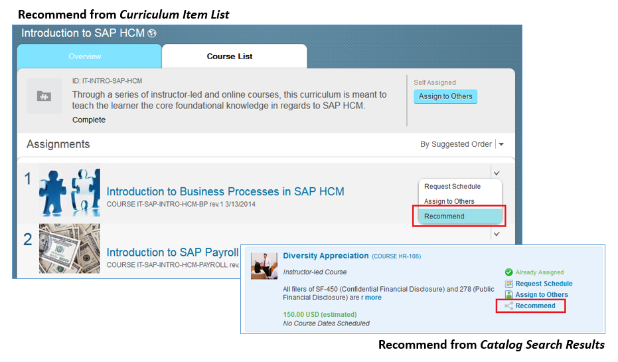
Task: Click the COURSE IT-SAP-INTRO-HCM-BP rev.1 text
Action: tap(181, 204)
